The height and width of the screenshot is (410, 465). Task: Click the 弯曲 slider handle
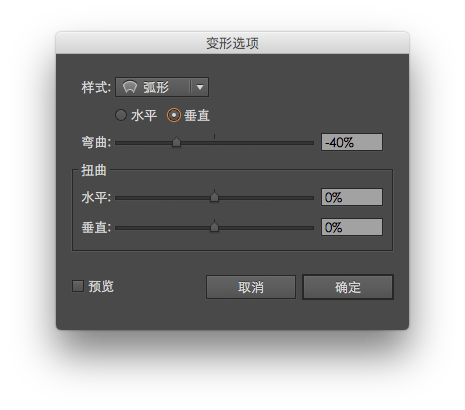(x=176, y=142)
